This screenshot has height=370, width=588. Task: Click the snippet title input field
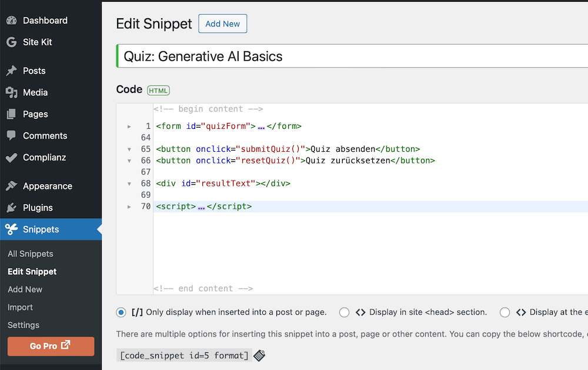(353, 56)
